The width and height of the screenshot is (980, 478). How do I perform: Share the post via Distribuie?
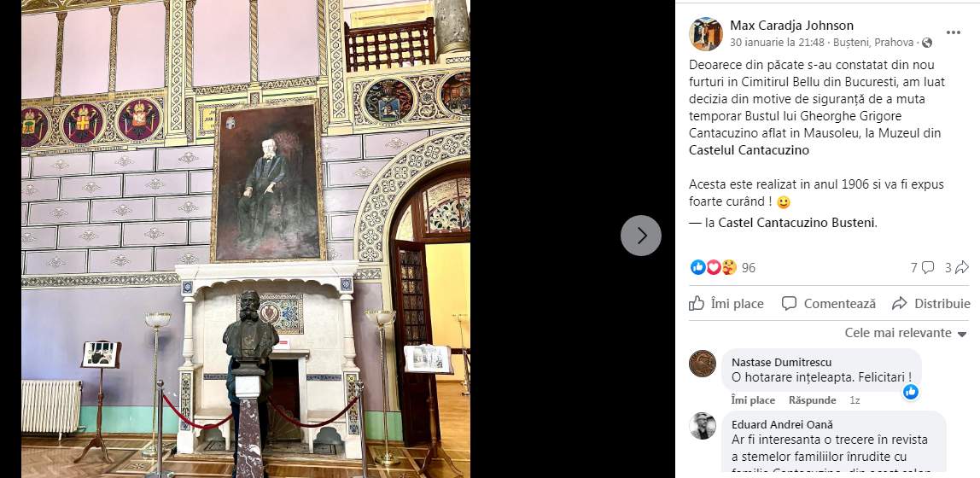point(931,304)
